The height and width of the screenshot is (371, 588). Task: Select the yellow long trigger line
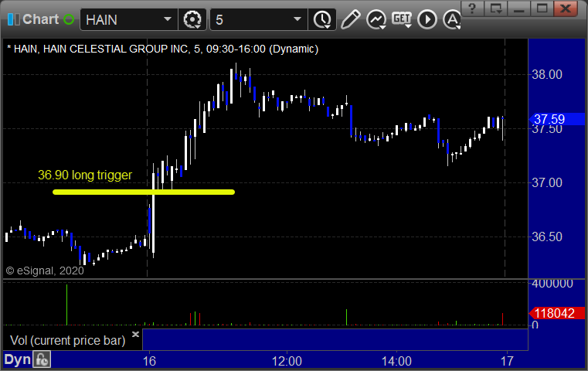(144, 192)
